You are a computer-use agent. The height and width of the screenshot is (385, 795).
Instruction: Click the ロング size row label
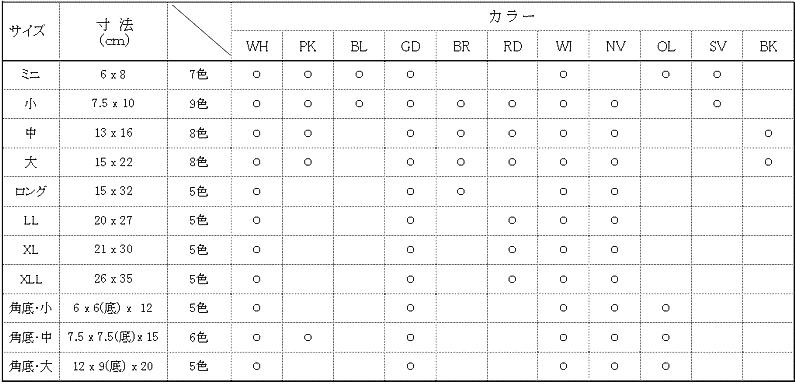tap(30, 192)
